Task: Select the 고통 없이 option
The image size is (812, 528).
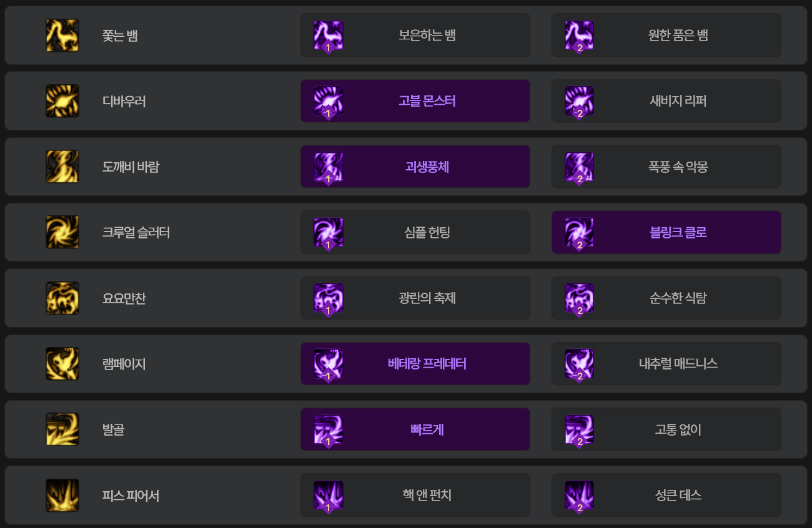Action: coord(666,429)
